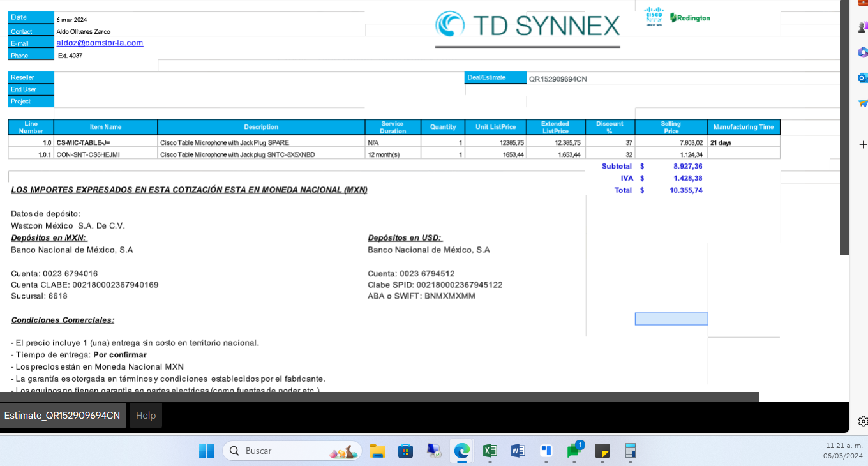Select the 21 days manufacturing time cell

coord(744,142)
